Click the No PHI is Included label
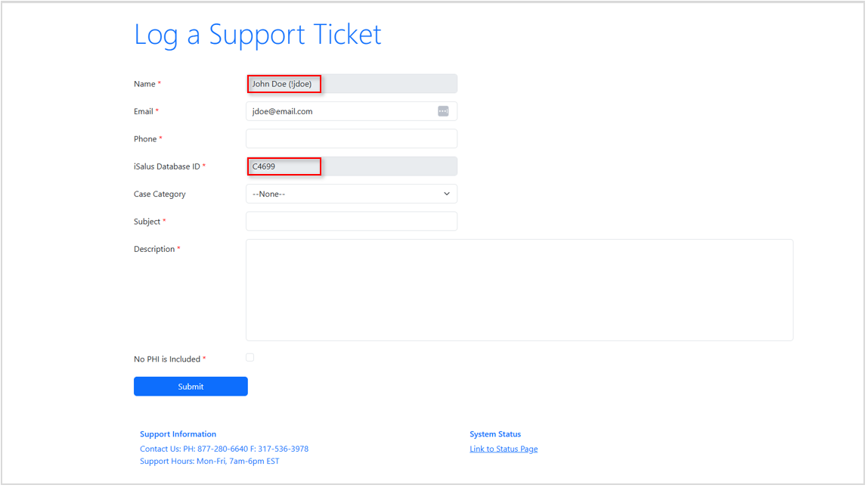The height and width of the screenshot is (488, 868). click(x=167, y=359)
